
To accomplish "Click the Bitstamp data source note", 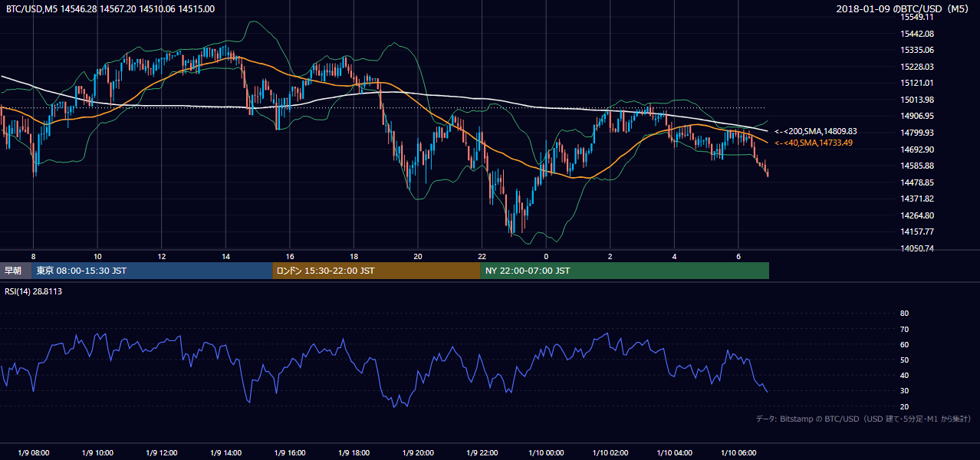I will coord(863,419).
